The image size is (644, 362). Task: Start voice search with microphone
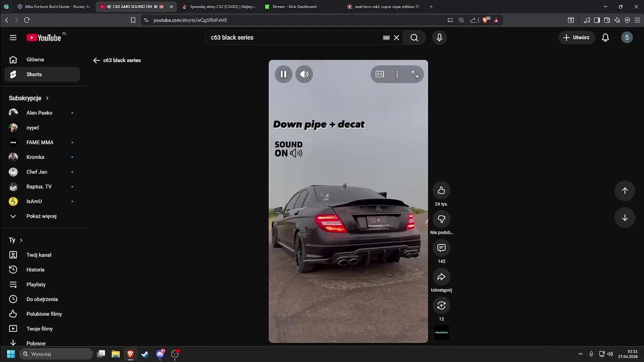click(439, 38)
